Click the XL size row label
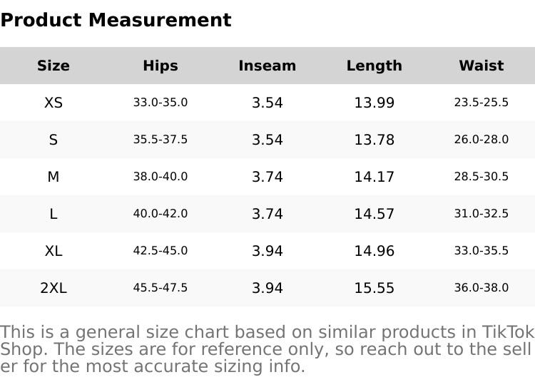The image size is (535, 392). [x=53, y=251]
